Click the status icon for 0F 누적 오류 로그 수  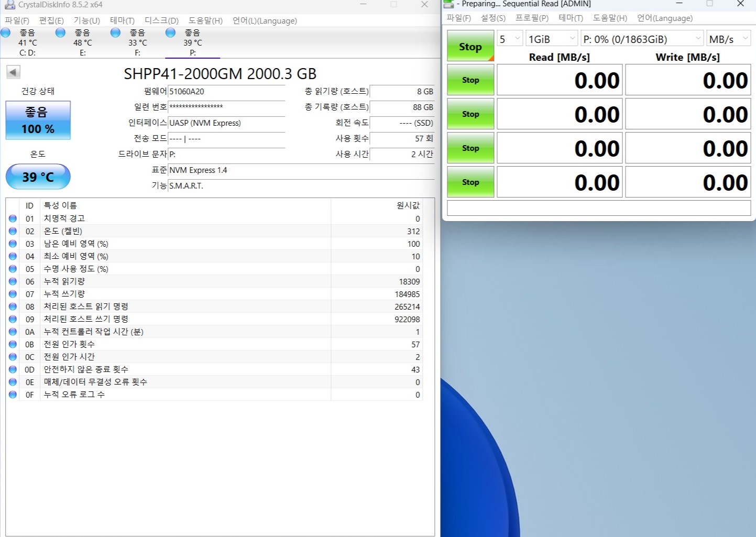tap(13, 394)
